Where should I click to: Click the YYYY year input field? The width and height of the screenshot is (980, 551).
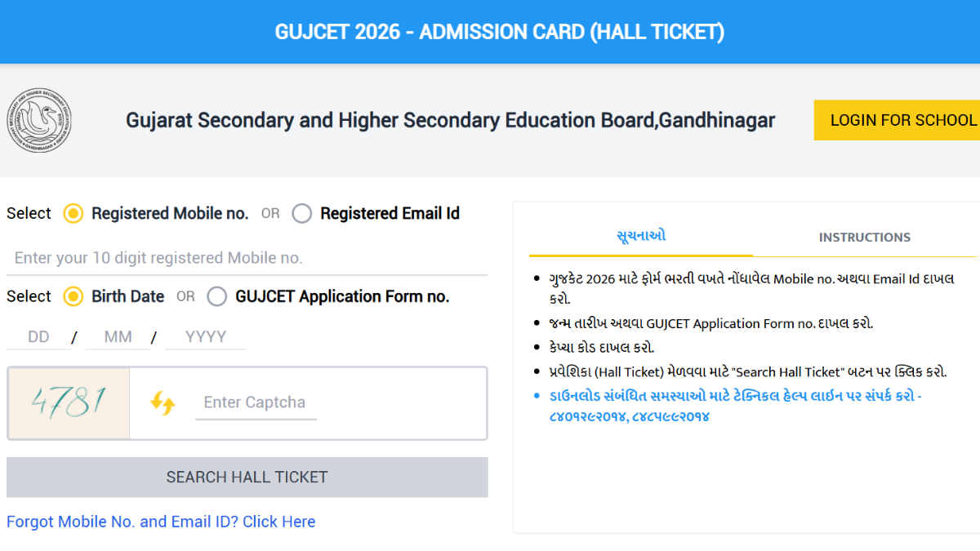(x=205, y=337)
